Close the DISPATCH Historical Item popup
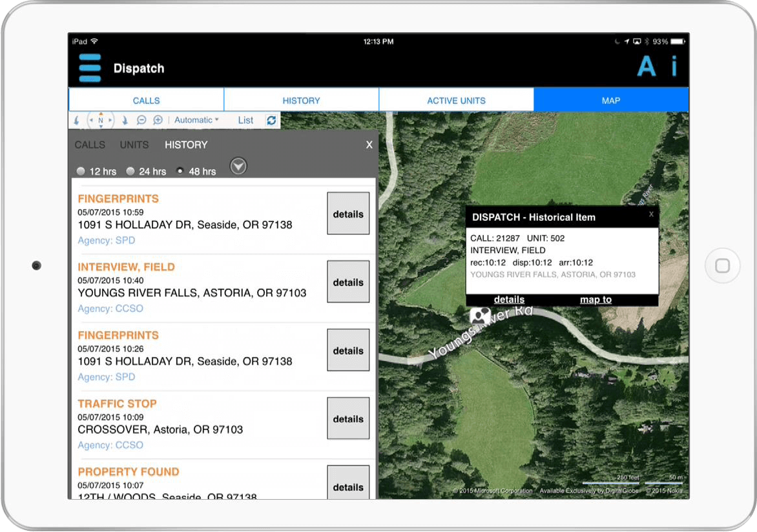Viewport: 757px width, 532px height. click(x=651, y=214)
